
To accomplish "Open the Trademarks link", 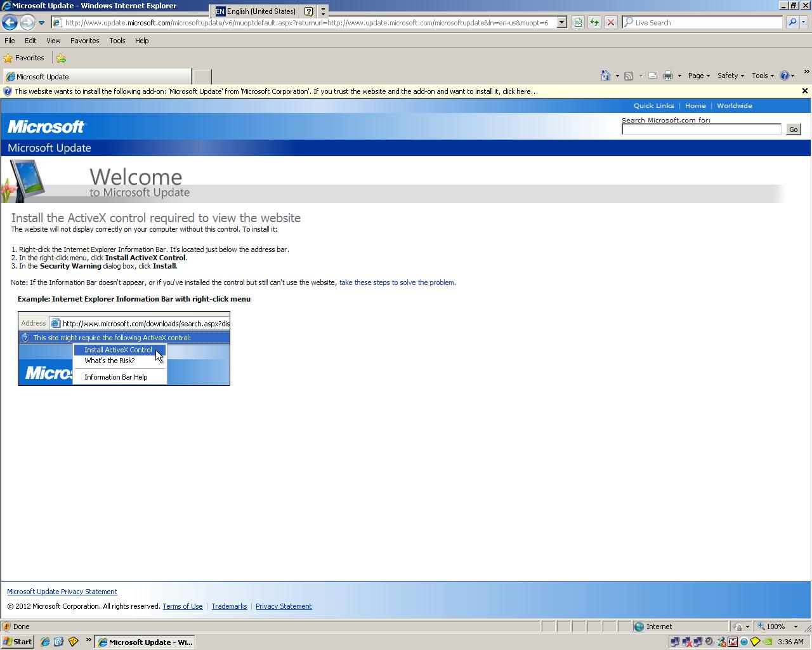I will pos(229,606).
